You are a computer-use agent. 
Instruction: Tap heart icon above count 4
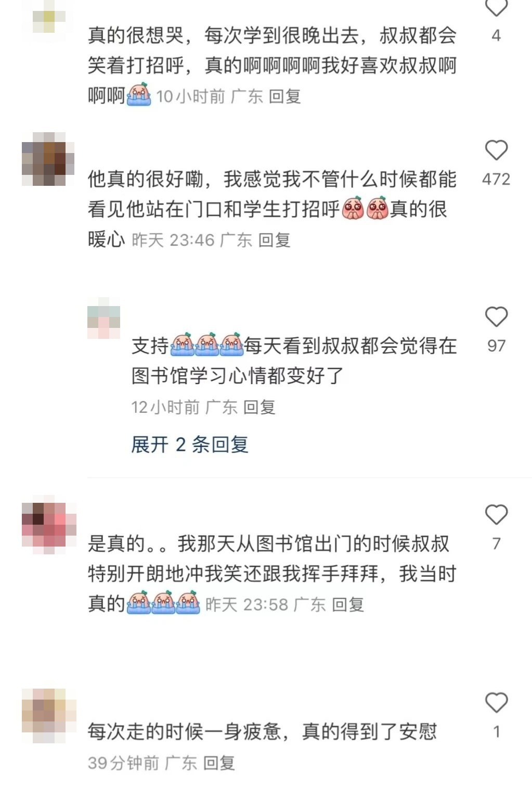pyautogui.click(x=496, y=7)
